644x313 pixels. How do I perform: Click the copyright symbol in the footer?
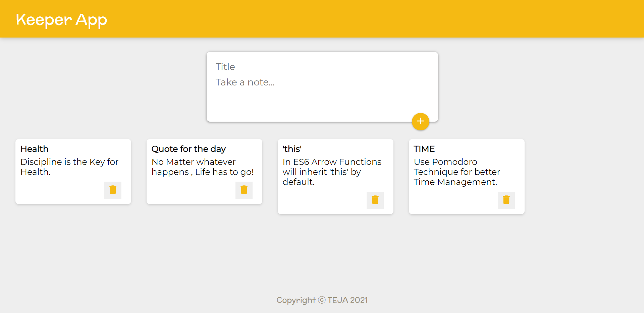pos(322,300)
